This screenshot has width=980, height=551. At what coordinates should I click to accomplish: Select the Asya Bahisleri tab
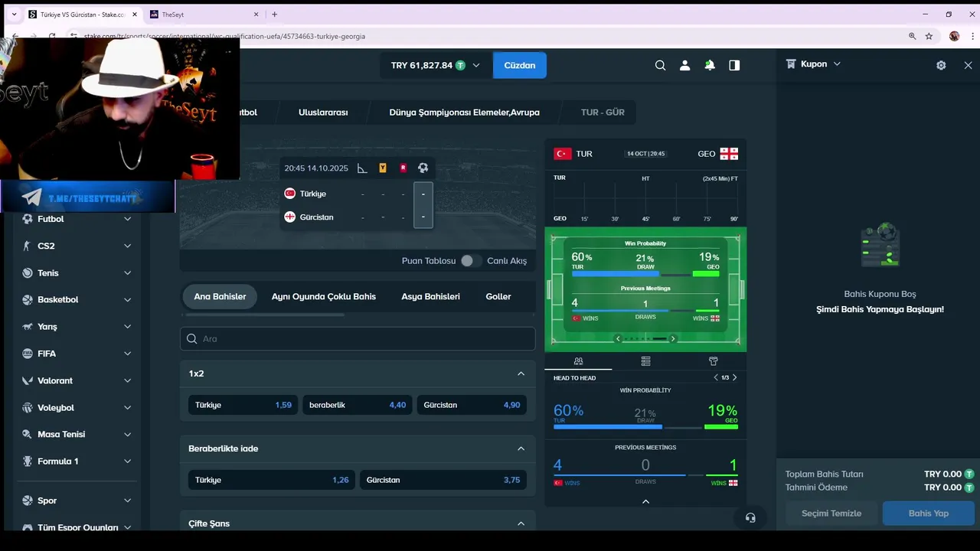point(430,297)
